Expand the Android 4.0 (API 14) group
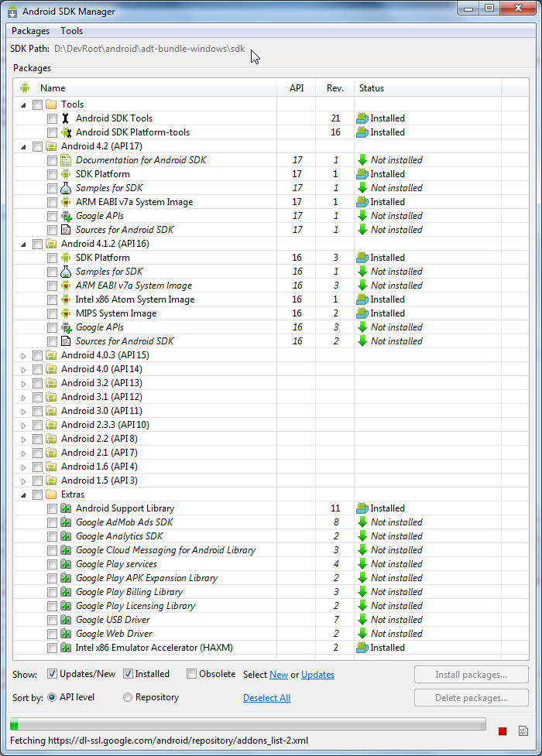 pyautogui.click(x=23, y=370)
